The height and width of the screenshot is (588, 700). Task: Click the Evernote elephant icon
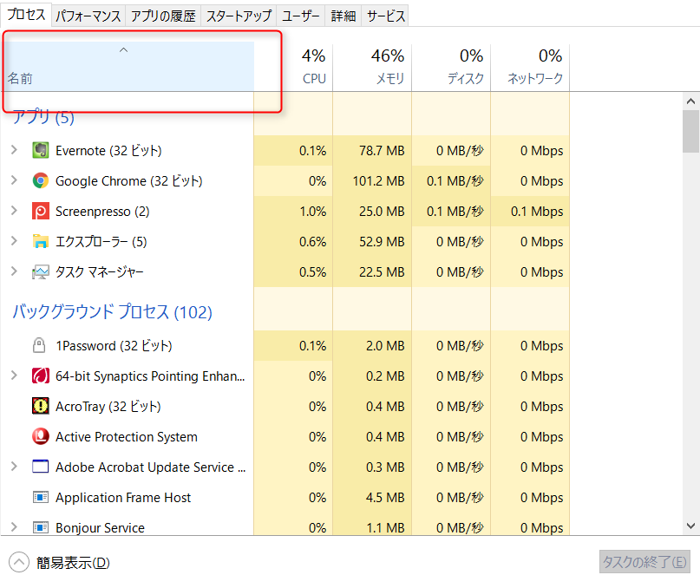tap(40, 151)
